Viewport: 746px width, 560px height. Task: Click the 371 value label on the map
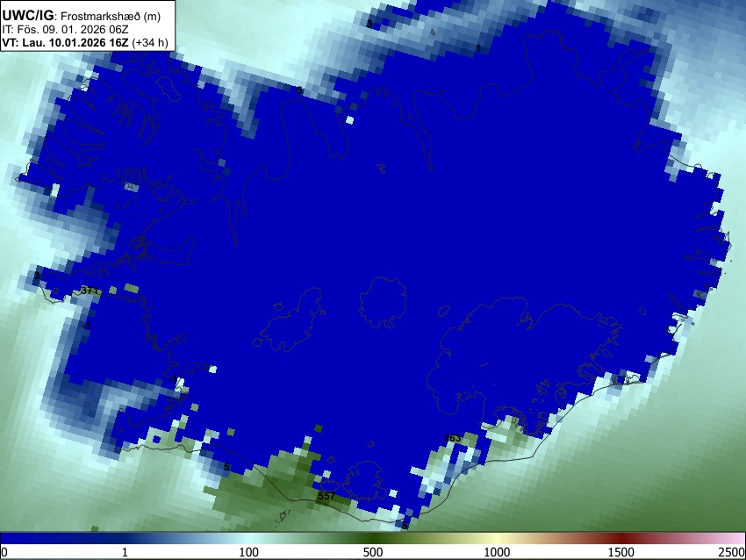[90, 290]
